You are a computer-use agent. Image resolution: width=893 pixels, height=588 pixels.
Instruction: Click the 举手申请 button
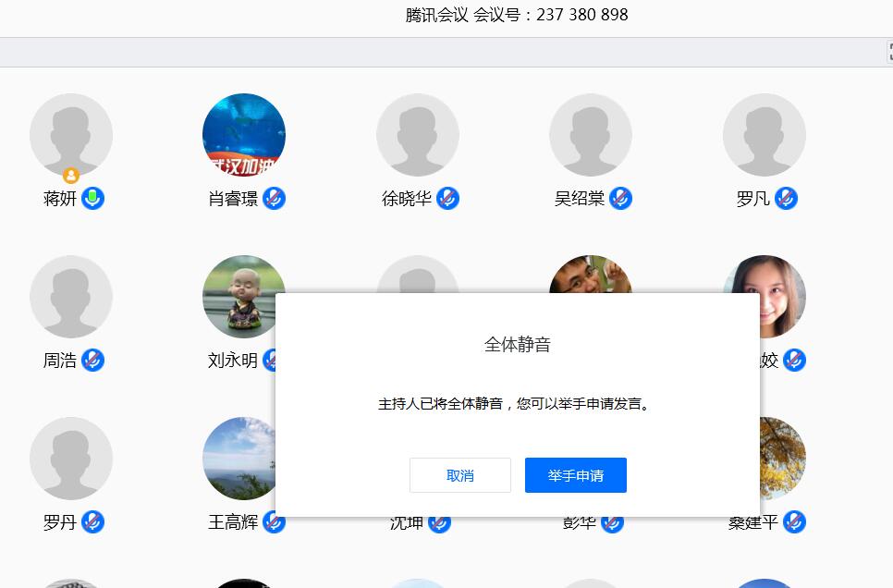[575, 475]
